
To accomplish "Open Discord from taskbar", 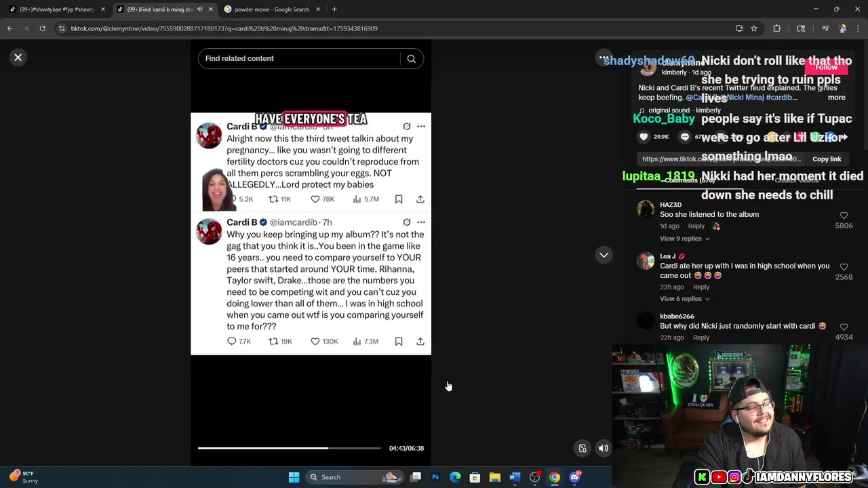I will pyautogui.click(x=575, y=477).
